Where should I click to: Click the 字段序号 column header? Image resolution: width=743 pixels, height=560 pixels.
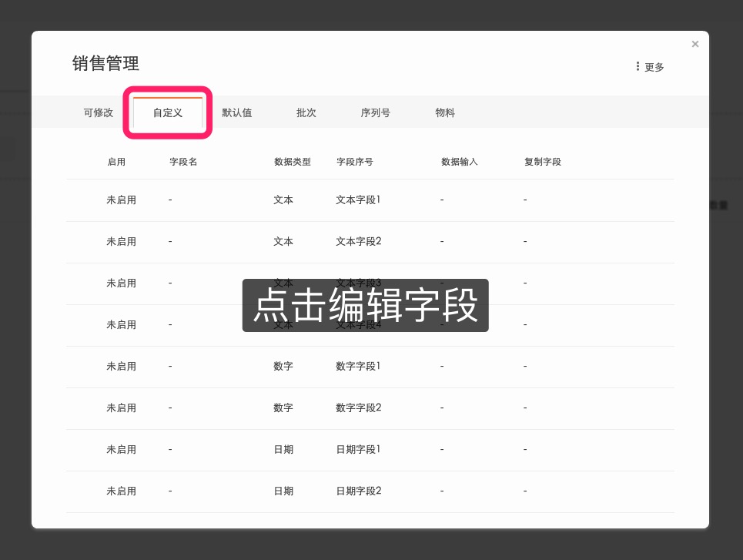pyautogui.click(x=355, y=163)
